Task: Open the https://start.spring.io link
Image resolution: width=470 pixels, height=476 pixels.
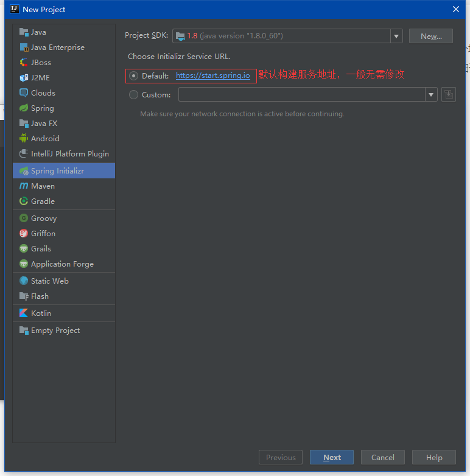Action: click(213, 75)
